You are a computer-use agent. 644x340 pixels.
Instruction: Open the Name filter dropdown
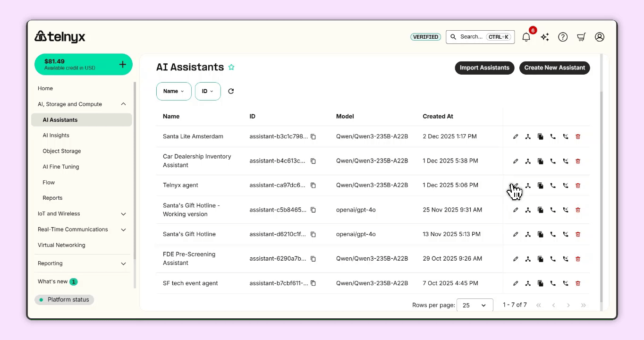point(174,91)
